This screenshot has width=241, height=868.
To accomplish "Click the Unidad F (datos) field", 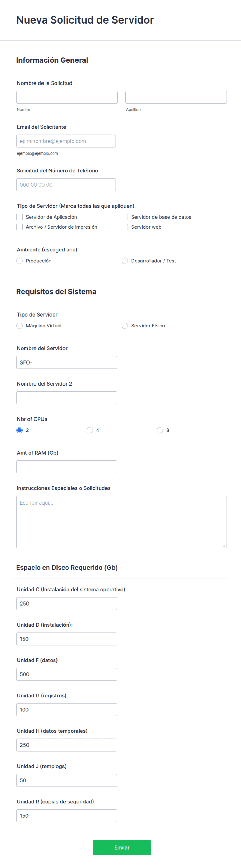I will (67, 674).
